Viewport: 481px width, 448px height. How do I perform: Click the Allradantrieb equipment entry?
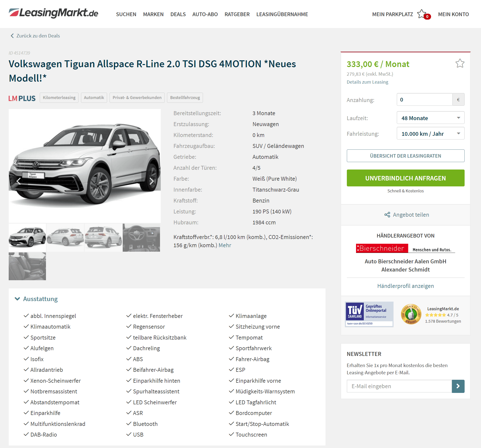47,370
